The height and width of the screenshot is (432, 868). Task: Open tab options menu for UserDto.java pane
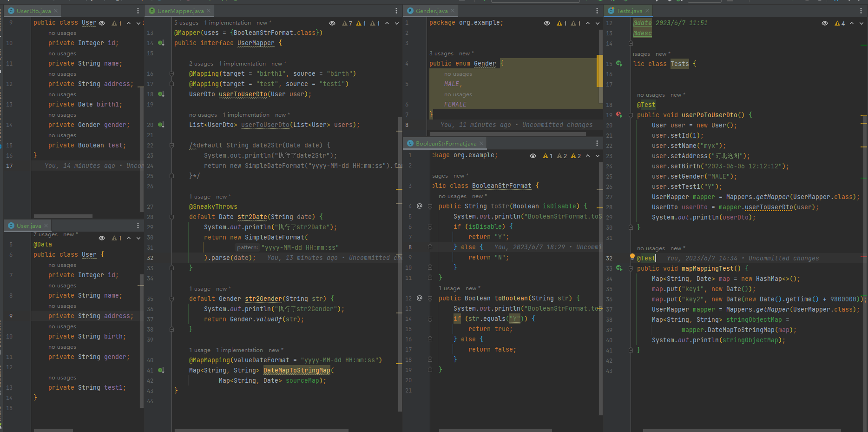(x=138, y=11)
